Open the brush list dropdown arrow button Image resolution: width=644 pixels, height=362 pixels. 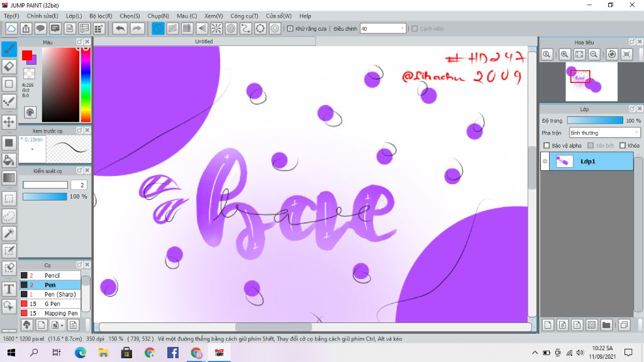[x=57, y=326]
